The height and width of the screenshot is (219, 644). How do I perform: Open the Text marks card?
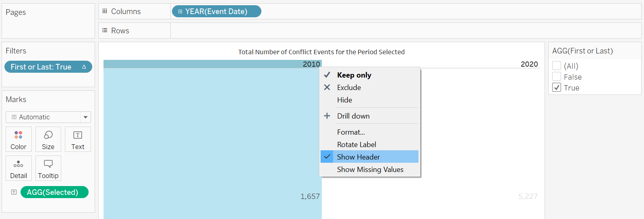[x=78, y=139]
